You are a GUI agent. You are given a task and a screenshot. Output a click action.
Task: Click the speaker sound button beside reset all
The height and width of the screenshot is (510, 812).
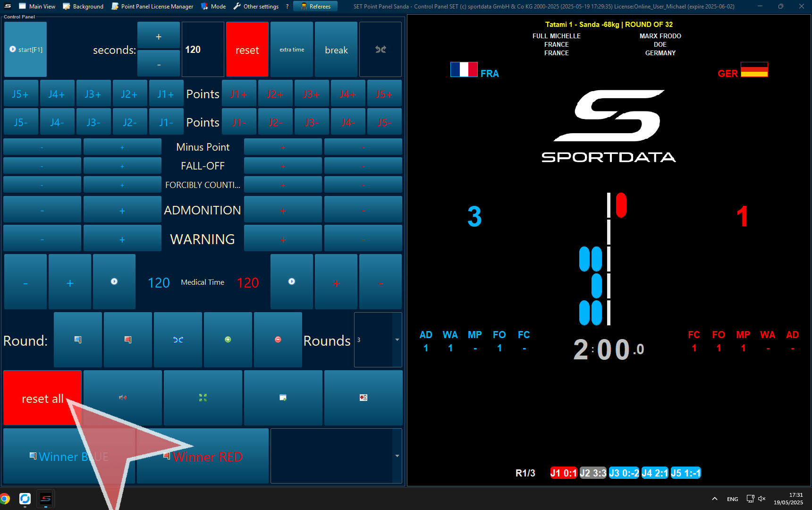coord(123,398)
